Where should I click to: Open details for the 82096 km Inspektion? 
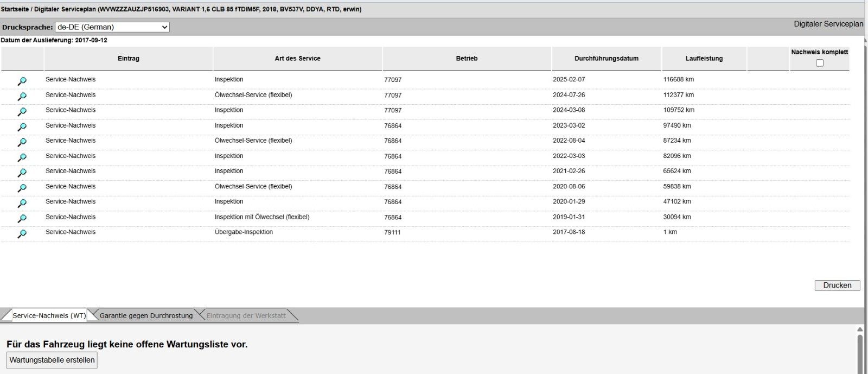coord(22,157)
